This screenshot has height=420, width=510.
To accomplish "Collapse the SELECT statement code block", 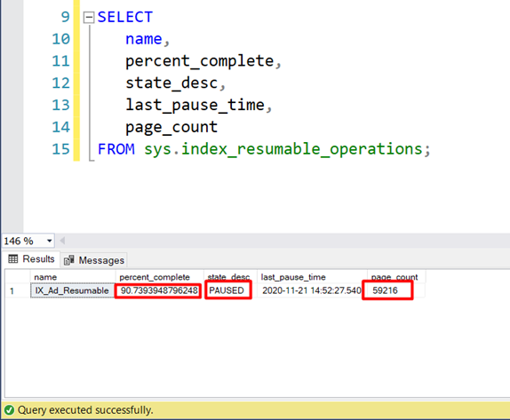I will (x=89, y=17).
